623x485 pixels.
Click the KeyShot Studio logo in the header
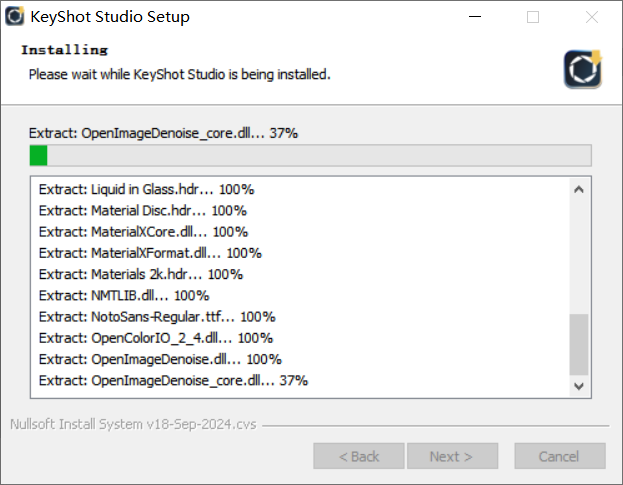pyautogui.click(x=583, y=69)
